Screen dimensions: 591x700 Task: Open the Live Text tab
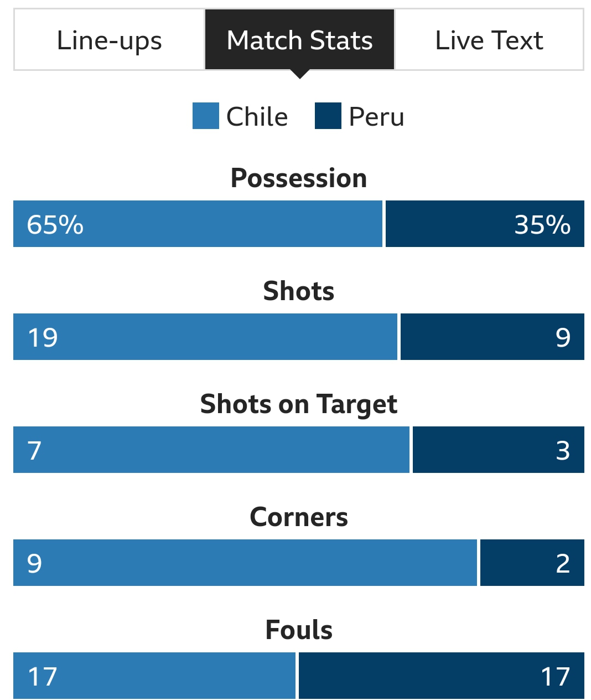point(489,40)
